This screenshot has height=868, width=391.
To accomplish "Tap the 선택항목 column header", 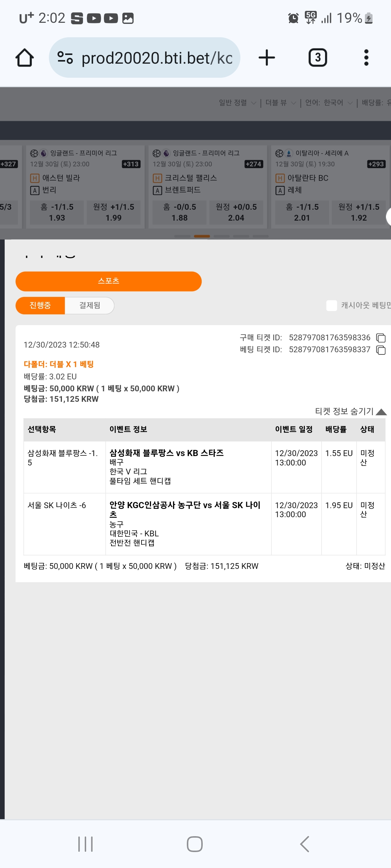I will click(x=42, y=429).
